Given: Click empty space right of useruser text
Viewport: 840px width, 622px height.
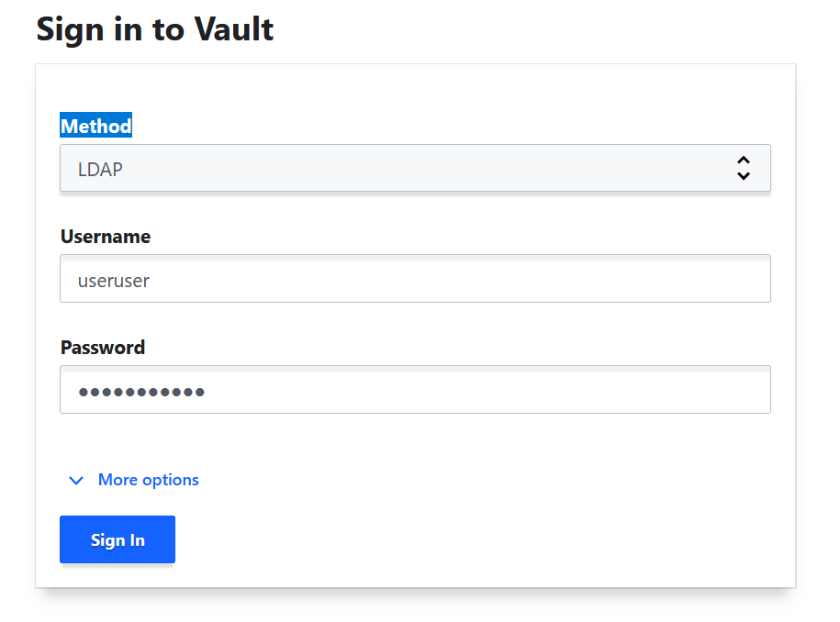Looking at the screenshot, I should [459, 279].
